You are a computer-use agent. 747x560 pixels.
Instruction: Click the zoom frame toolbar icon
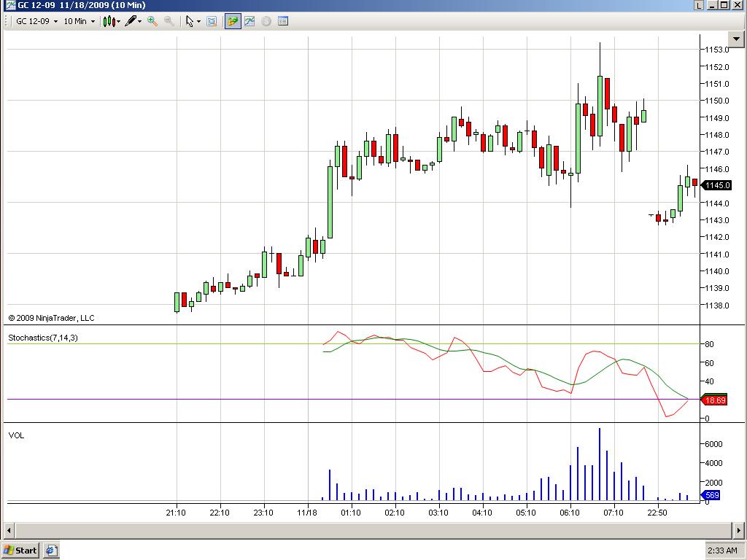[212, 21]
